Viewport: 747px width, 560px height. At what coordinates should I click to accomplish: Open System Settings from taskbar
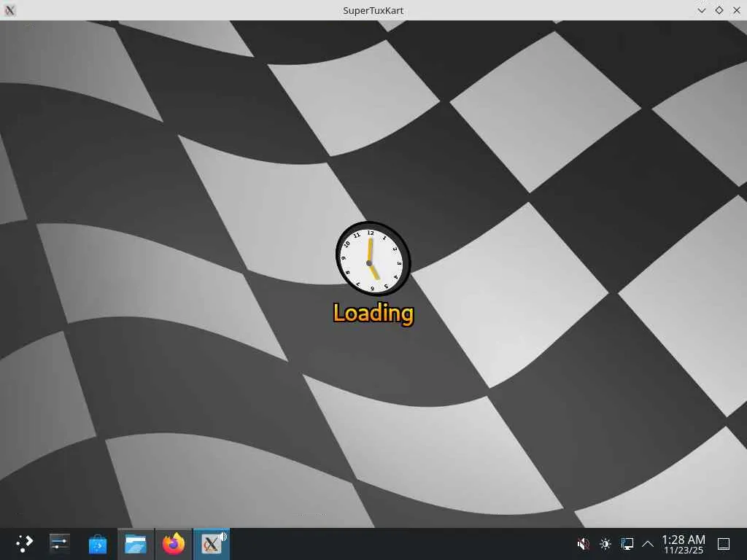[60, 543]
